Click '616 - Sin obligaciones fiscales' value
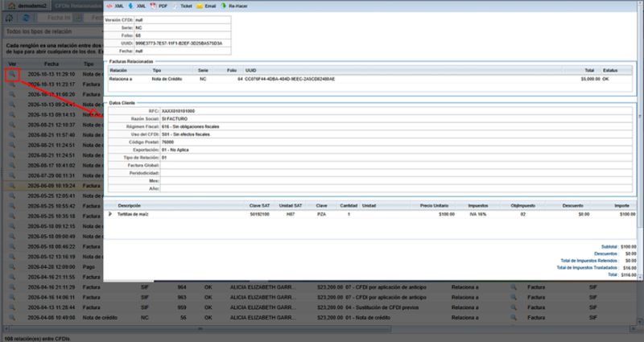This screenshot has height=342, width=644. pos(190,127)
